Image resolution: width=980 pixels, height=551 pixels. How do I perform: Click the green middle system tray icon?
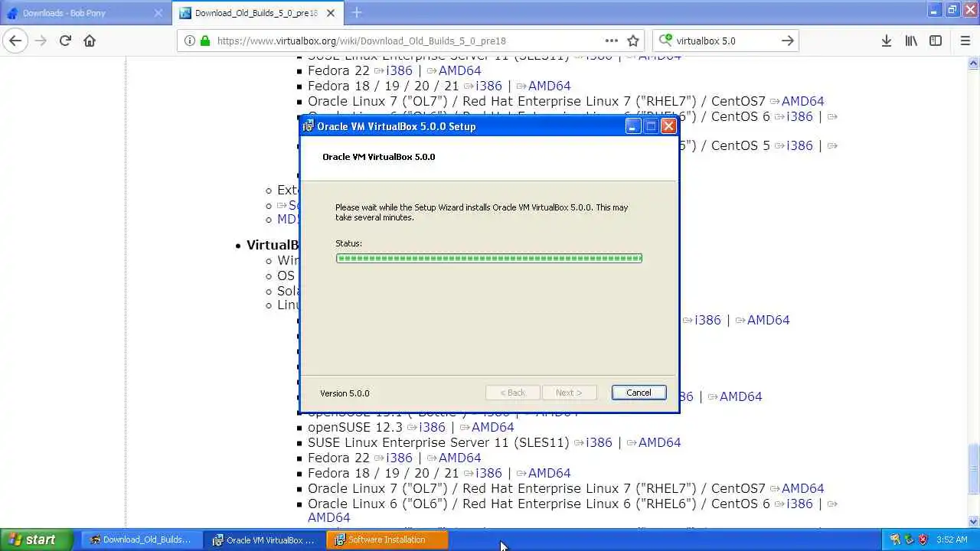(909, 540)
